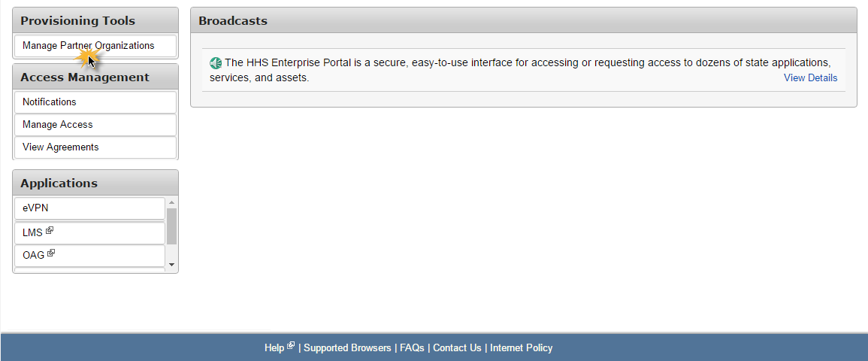Click the broadcast announcement speaker icon
This screenshot has height=361, width=868.
(x=216, y=63)
